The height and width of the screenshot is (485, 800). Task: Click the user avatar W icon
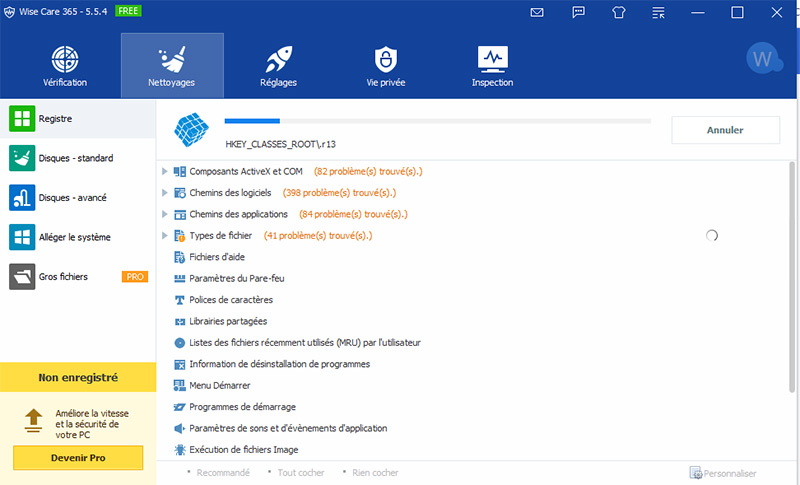click(x=764, y=58)
